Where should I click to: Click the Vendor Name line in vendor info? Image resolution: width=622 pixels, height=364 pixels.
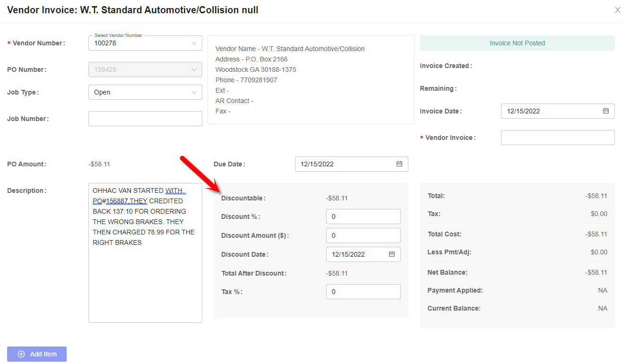[x=290, y=49]
